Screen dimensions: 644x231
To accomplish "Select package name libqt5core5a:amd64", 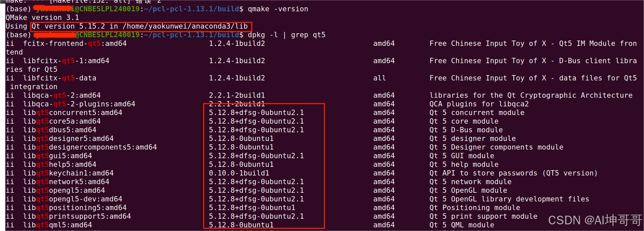I will pos(62,121).
